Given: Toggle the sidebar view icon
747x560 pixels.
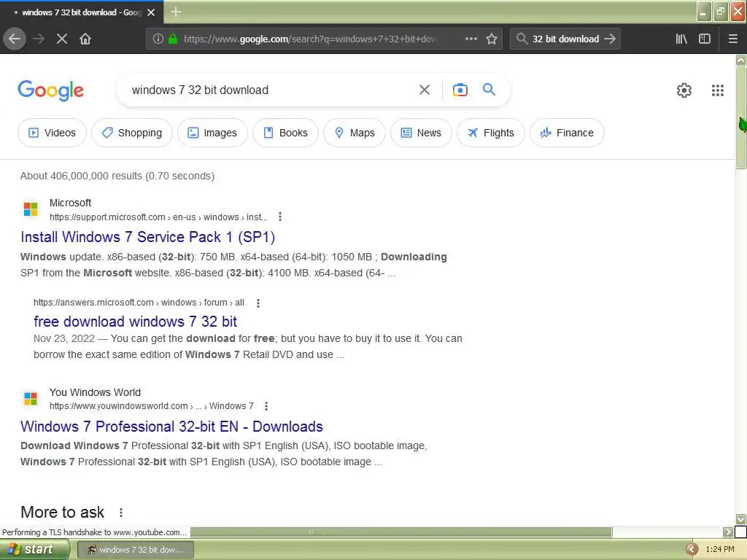Looking at the screenshot, I should tap(705, 39).
